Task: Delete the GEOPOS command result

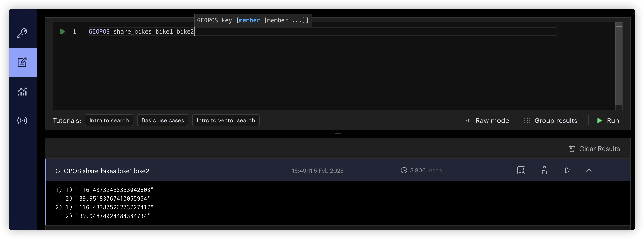Action: 544,171
